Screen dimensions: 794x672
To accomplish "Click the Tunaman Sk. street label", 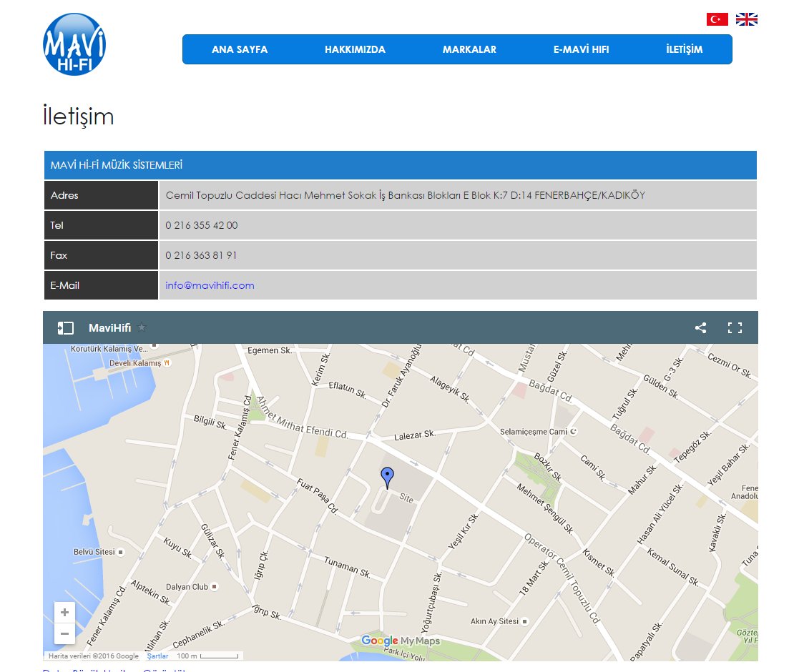I will click(x=348, y=567).
